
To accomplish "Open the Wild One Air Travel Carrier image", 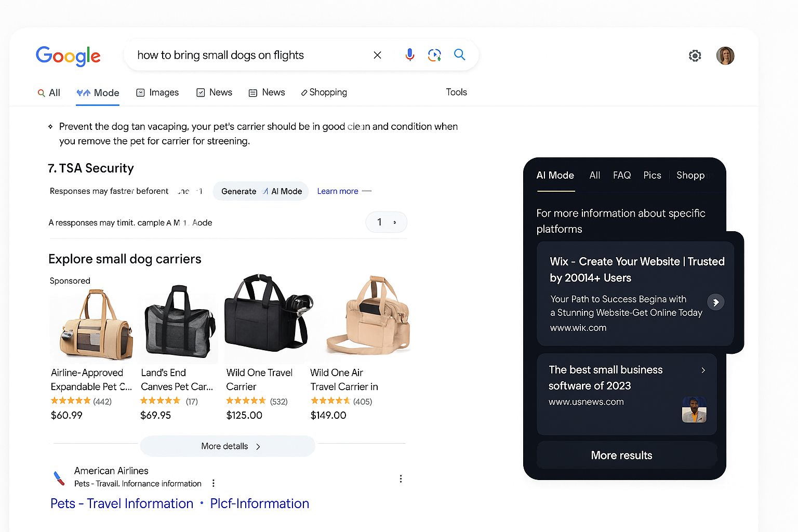I will pos(368,316).
